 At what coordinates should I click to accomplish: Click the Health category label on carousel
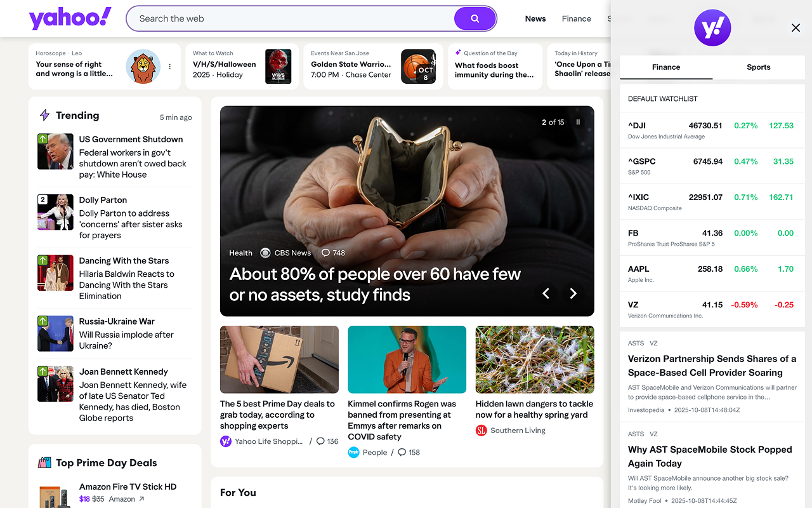[x=240, y=253]
